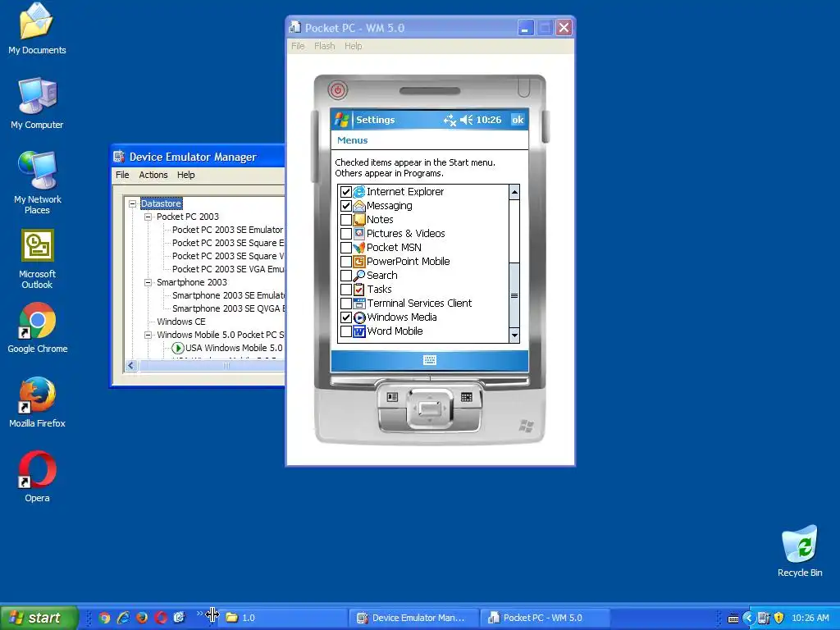Collapse the Smartphone 2003 node
This screenshot has height=630, width=840.
tap(148, 282)
